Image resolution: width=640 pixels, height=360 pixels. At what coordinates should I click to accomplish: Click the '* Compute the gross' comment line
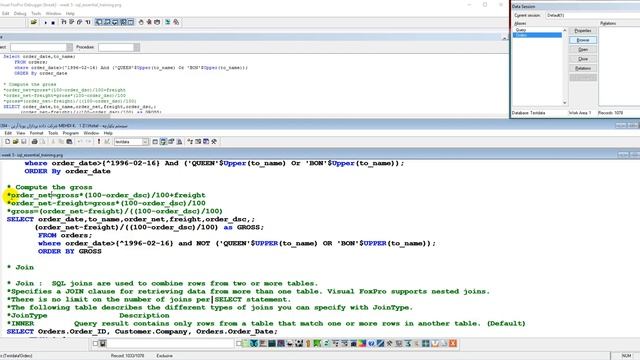tap(49, 187)
